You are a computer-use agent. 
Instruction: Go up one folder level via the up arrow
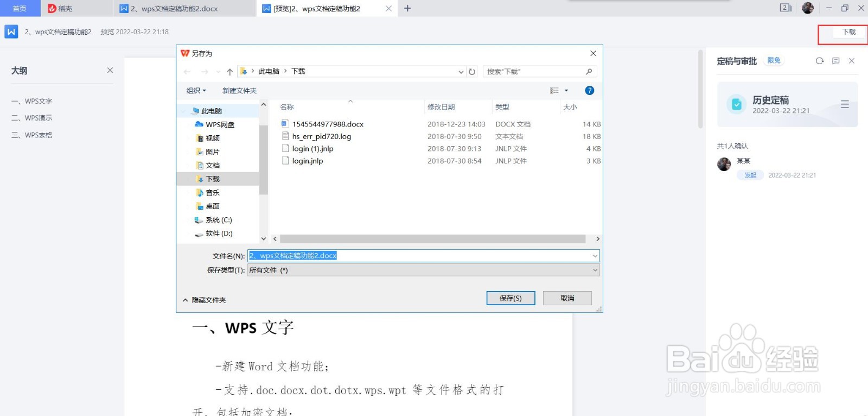click(x=230, y=72)
